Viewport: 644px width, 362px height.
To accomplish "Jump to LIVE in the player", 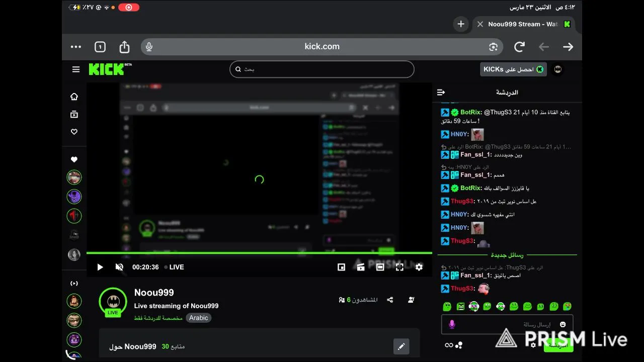I will point(174,267).
